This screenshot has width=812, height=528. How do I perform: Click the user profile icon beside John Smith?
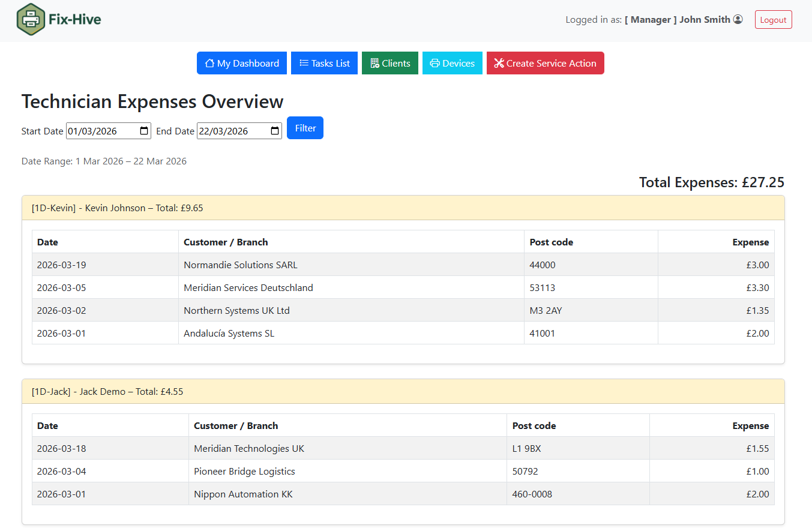click(738, 19)
